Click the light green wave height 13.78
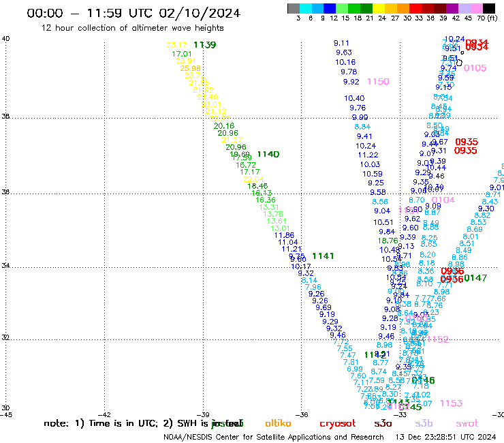504x443 pixels. coord(273,214)
